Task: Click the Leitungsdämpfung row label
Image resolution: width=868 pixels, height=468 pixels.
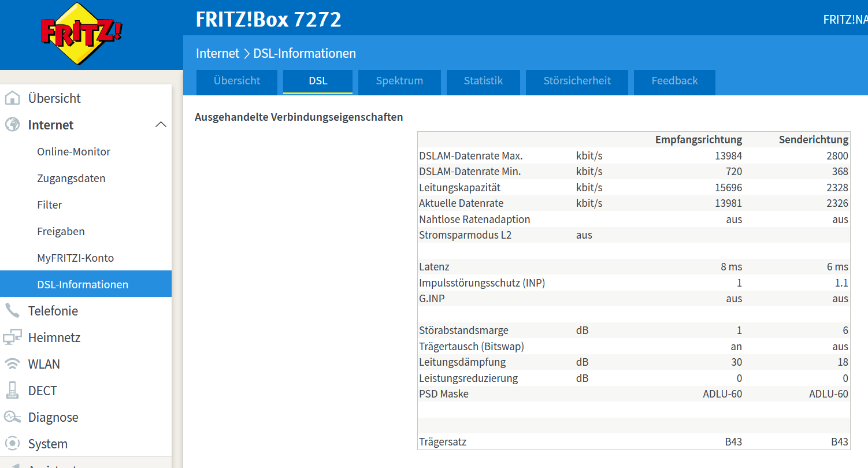Action: (x=462, y=362)
